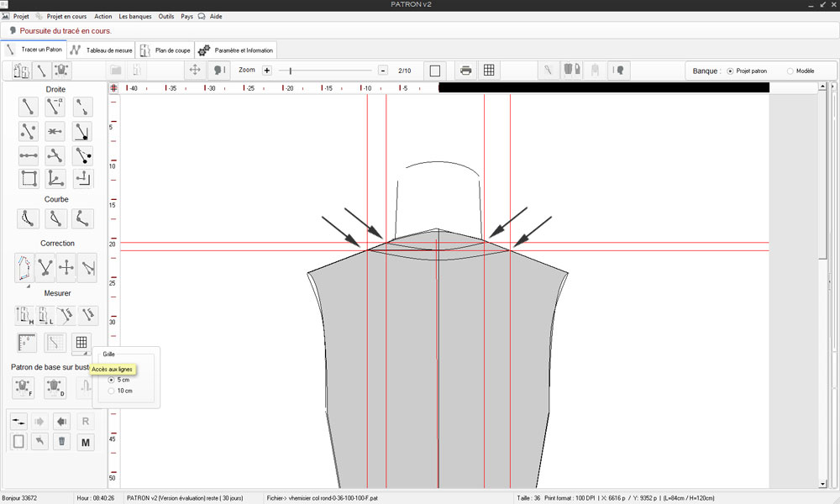Expand the first Correction tool's dropdown arrow
Viewport: 840px width, 504px height.
point(28,286)
